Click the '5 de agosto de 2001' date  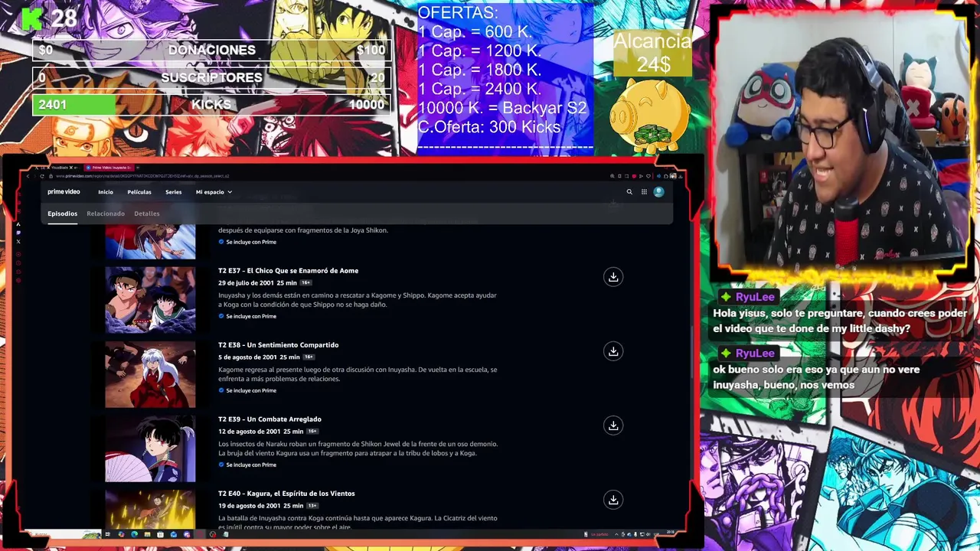[x=247, y=357]
